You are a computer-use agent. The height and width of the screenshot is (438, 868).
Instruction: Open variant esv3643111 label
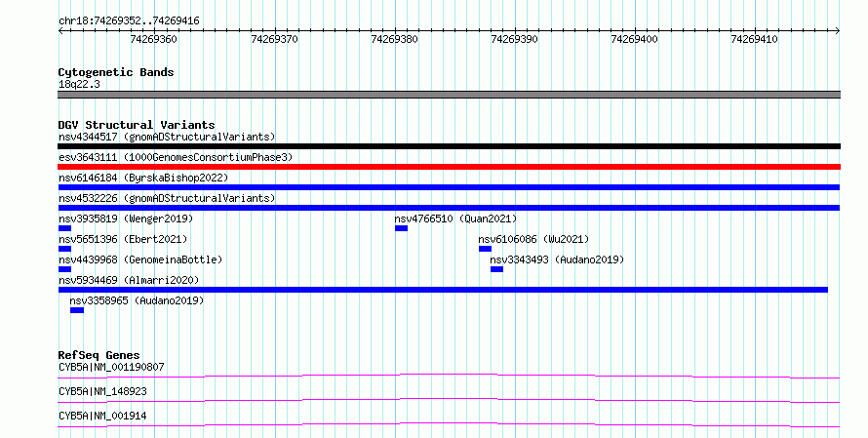click(x=176, y=157)
